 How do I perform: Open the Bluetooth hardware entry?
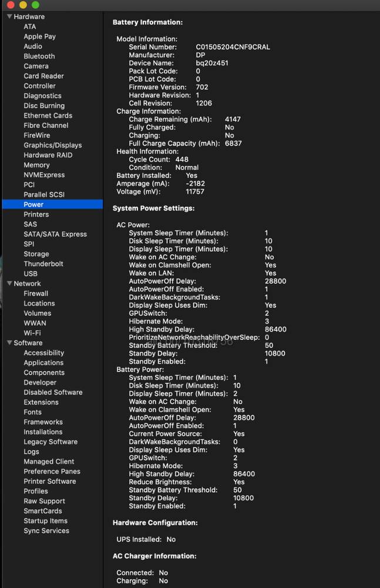(x=39, y=56)
